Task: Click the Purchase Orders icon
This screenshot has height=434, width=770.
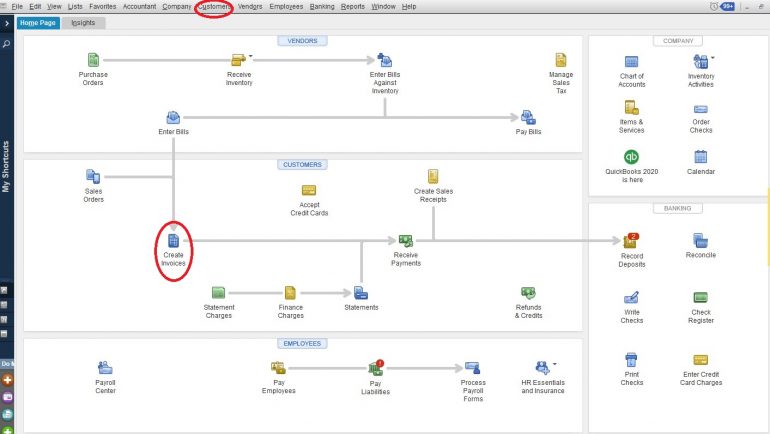Action: click(93, 61)
